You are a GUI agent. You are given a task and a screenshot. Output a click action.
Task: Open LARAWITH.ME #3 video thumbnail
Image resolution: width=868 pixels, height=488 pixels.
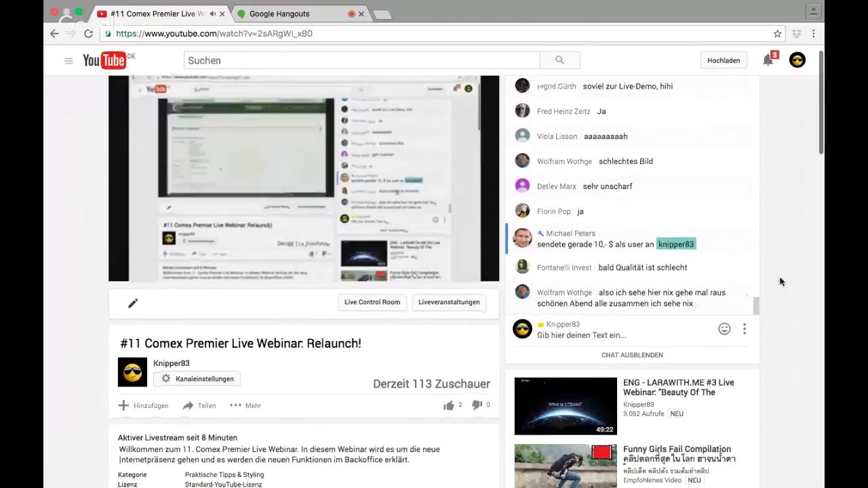point(566,406)
